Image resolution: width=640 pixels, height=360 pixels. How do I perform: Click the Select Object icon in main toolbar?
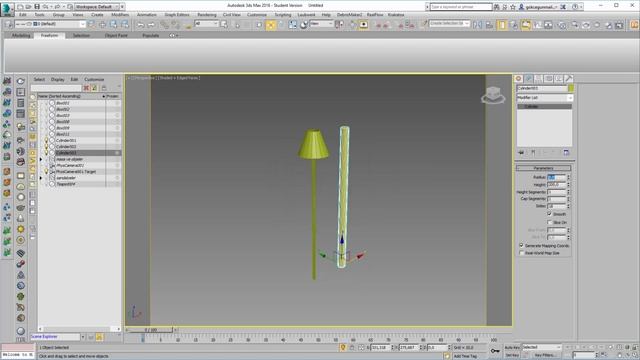click(224, 25)
